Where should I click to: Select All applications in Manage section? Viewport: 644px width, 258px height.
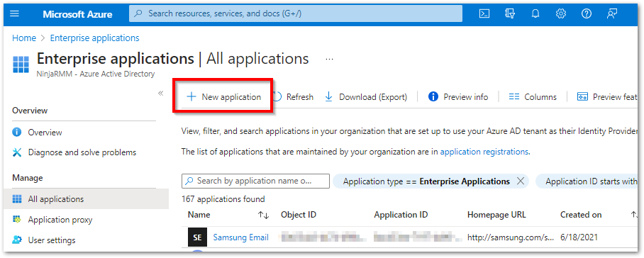pos(87,199)
